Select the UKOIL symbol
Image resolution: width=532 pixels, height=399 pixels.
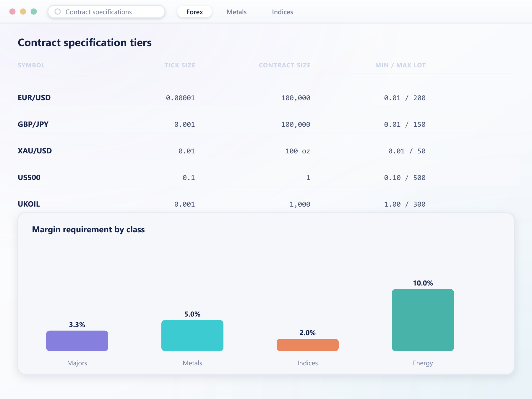coord(29,204)
